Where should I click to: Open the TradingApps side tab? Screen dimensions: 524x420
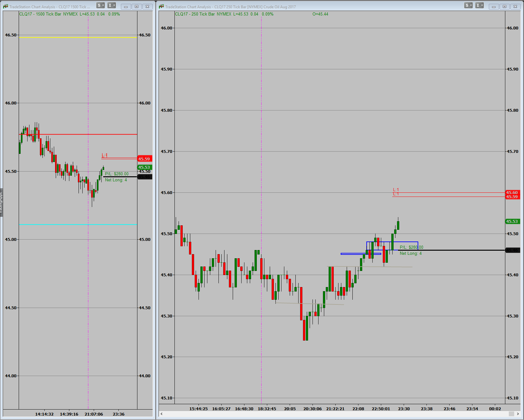pos(1,202)
